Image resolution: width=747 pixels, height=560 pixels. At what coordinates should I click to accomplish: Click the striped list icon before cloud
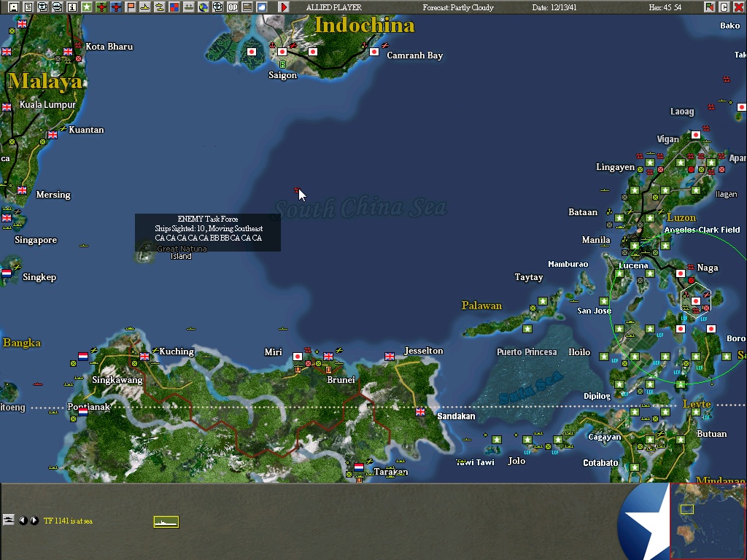coord(247,7)
